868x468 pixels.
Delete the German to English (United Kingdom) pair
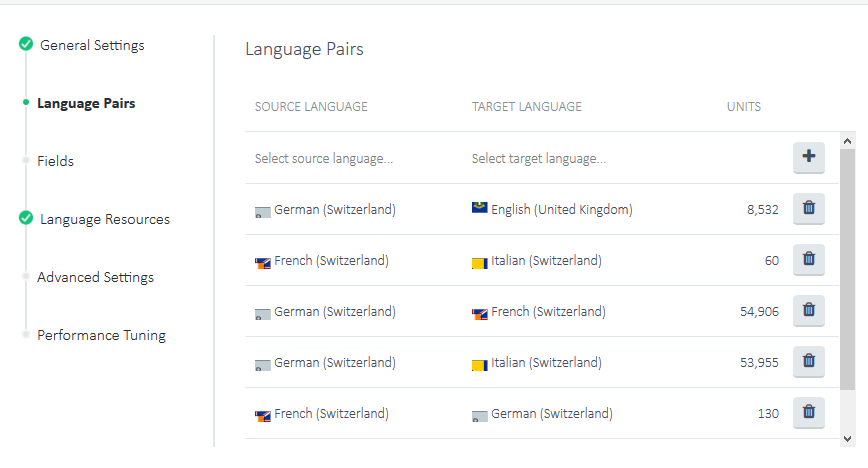click(808, 209)
